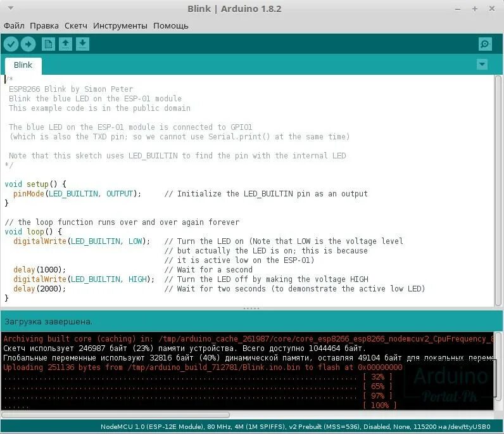Click comment line 'ESP8266 Blink by Simon Peter'

tap(71, 89)
